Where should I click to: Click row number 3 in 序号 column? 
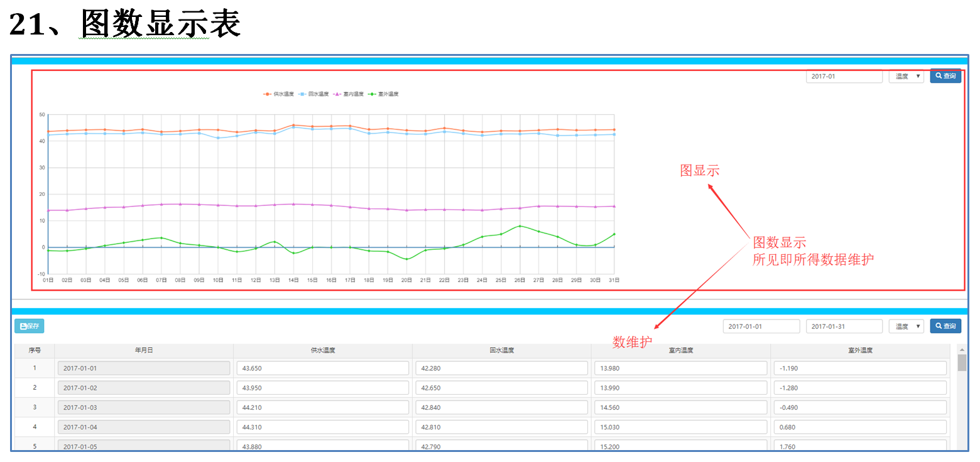(x=35, y=407)
